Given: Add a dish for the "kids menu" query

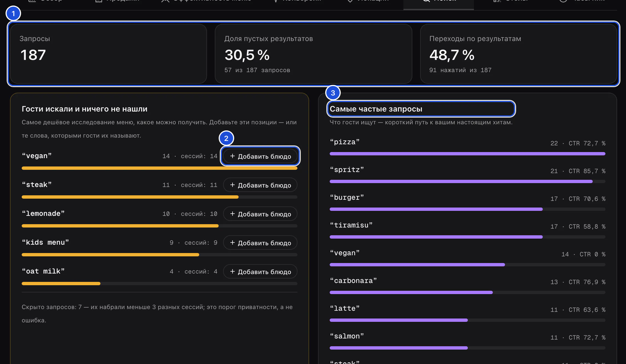Looking at the screenshot, I should pos(260,243).
